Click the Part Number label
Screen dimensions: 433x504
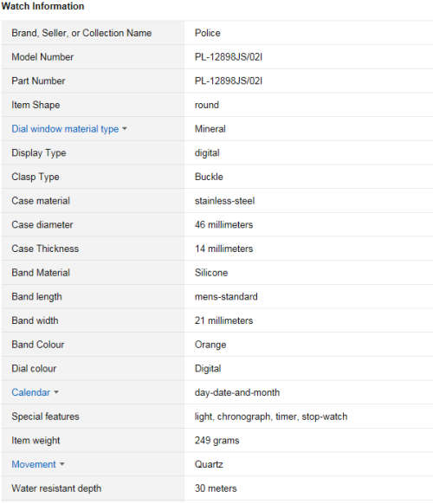pos(38,81)
